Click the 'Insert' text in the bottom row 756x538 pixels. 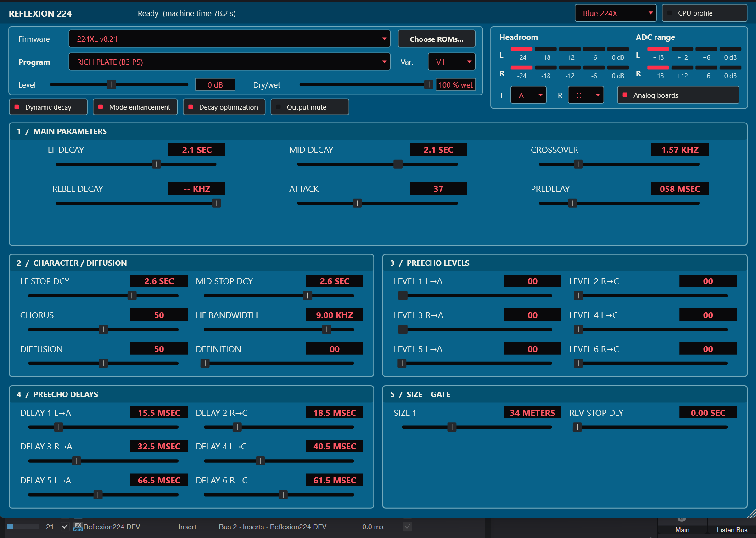187,527
